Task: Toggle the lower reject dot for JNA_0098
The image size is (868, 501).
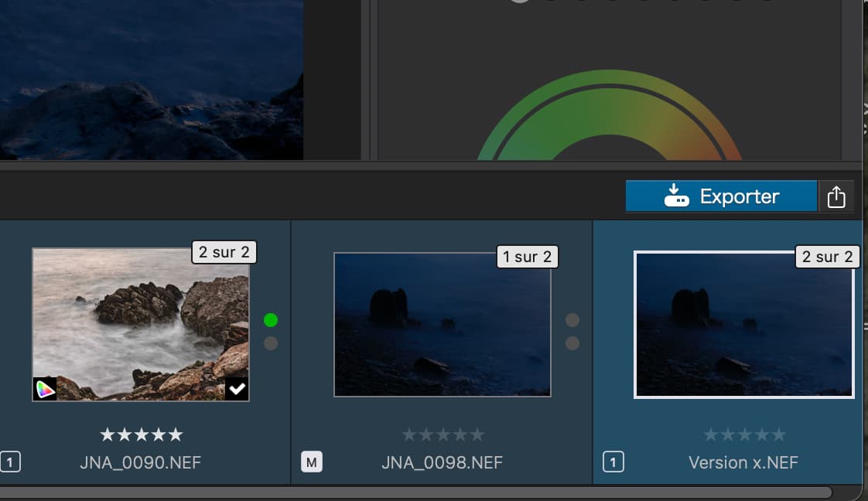Action: 572,343
